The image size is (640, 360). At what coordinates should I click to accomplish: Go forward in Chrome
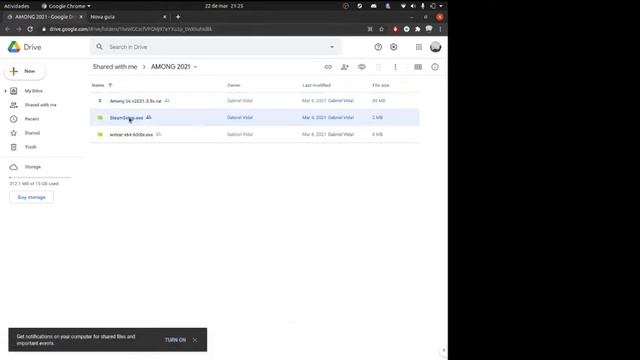tap(19, 29)
